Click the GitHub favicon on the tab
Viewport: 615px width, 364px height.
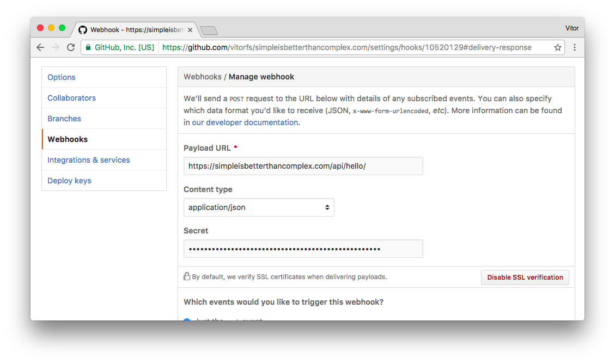click(x=83, y=30)
